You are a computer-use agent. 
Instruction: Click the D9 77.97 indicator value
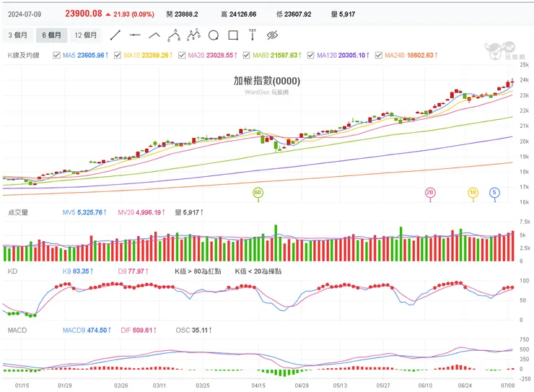[x=133, y=271]
